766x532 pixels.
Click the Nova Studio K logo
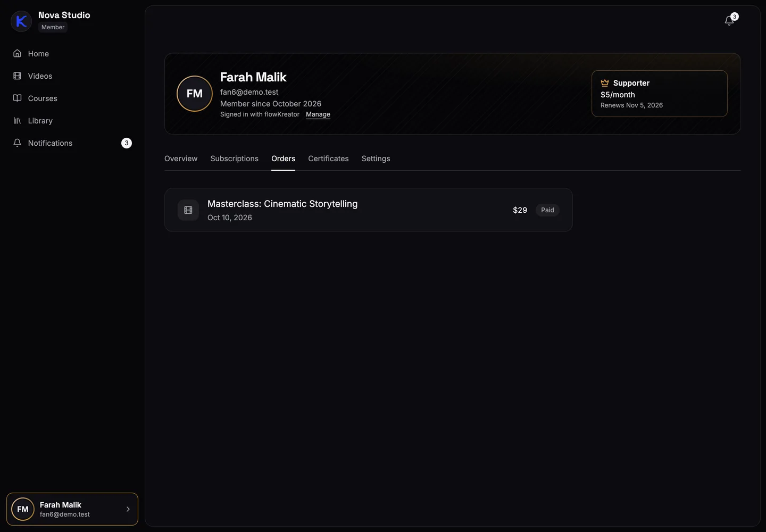pyautogui.click(x=21, y=21)
